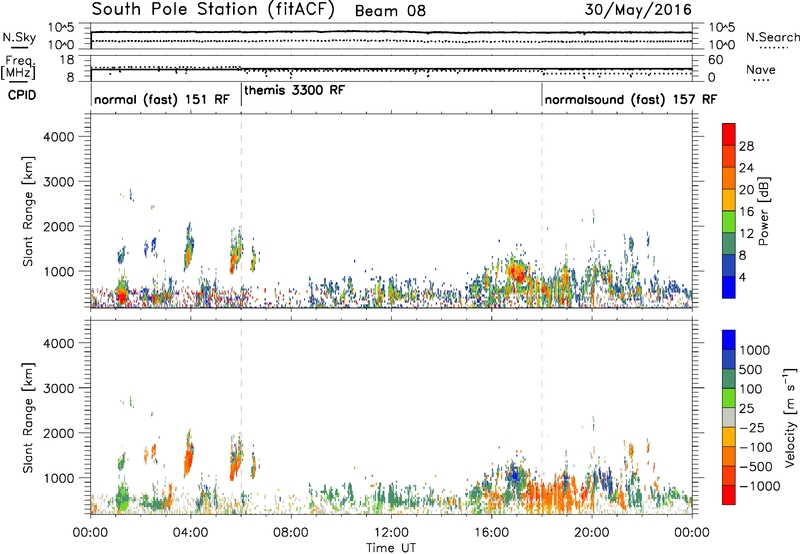The height and width of the screenshot is (554, 800).
Task: Click the dashed 06:00 CPID boundary in power panel
Action: [241, 211]
